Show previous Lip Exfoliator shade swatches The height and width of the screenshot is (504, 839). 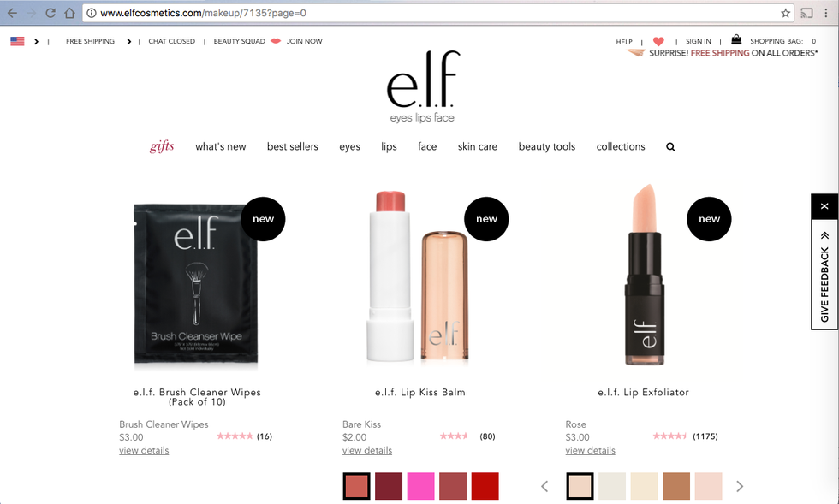click(x=544, y=486)
